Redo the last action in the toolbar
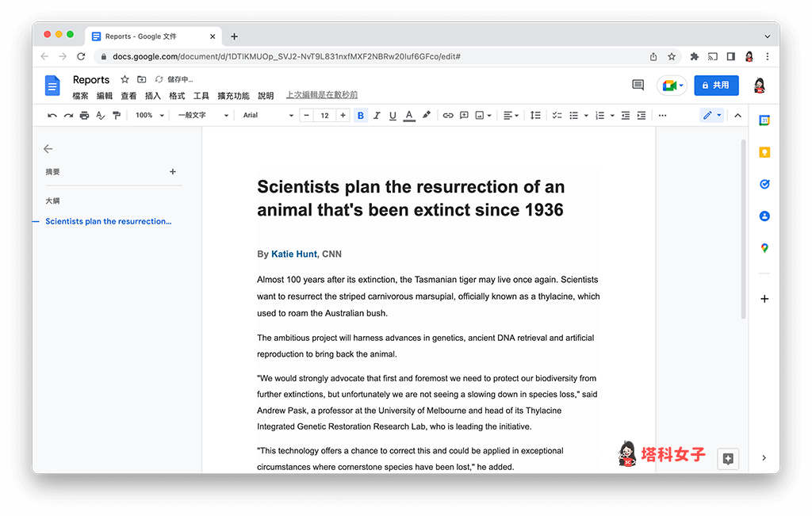This screenshot has width=812, height=516. (68, 116)
